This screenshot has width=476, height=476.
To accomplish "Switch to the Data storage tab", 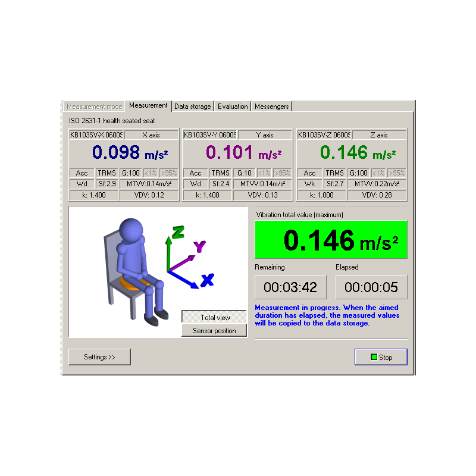I will click(192, 107).
